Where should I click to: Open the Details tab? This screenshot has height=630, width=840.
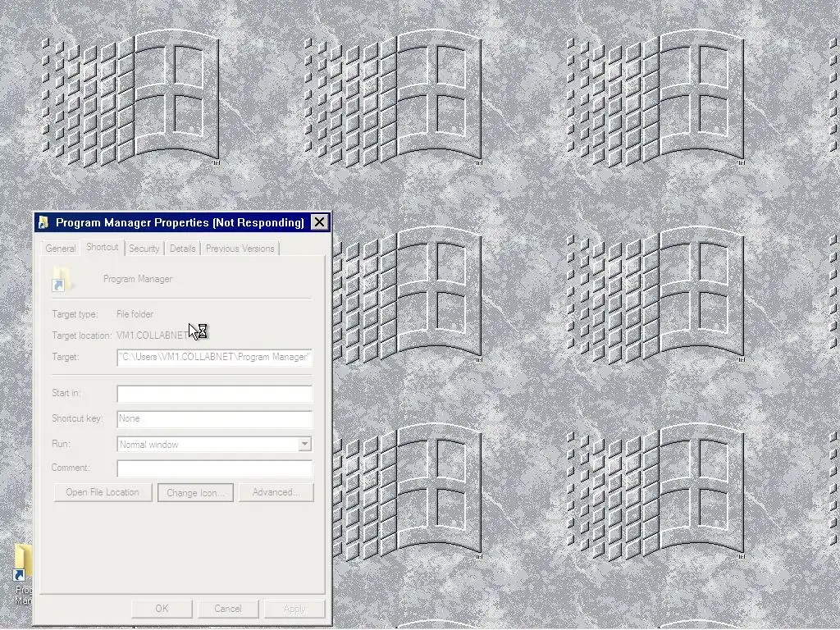(182, 249)
